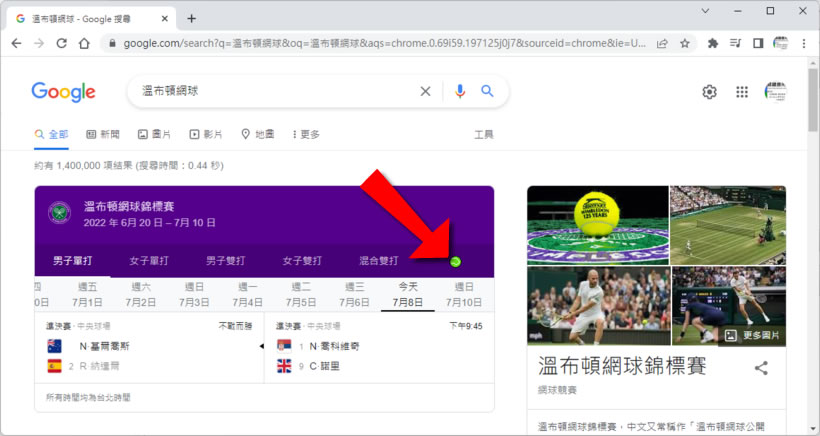Open the tab search dropdown chevron
Viewport: 820px width, 436px height.
click(705, 11)
